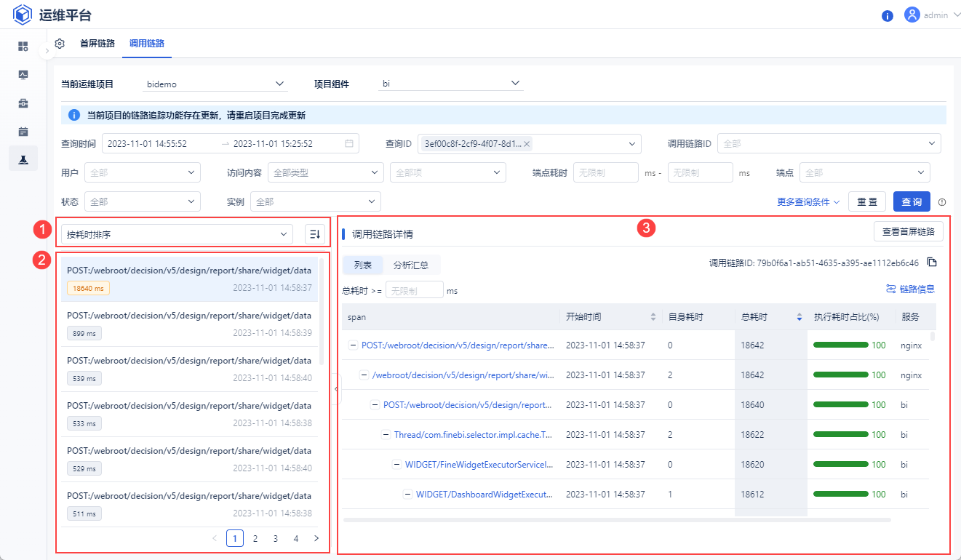Open the 按耗时排序 sort dropdown
The height and width of the screenshot is (560, 961).
pos(178,234)
